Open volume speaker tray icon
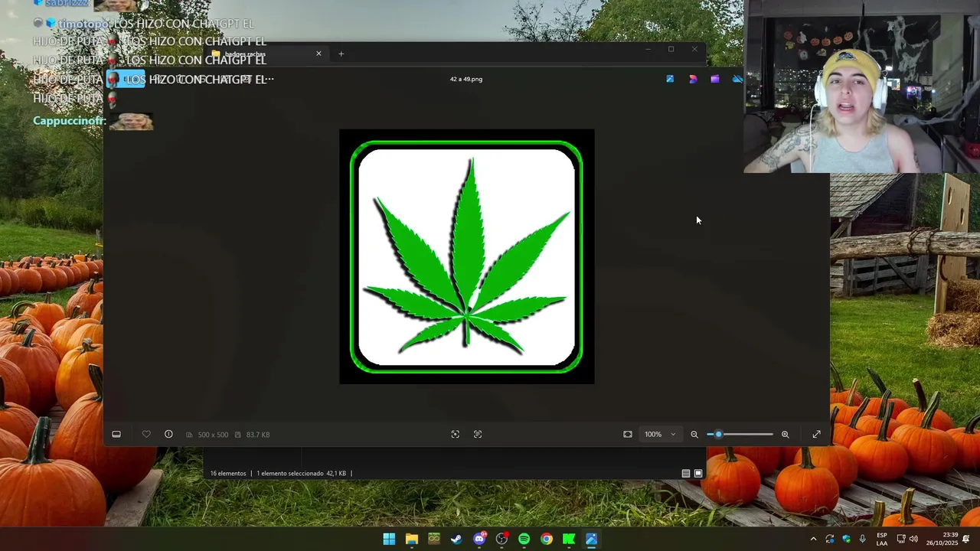 pyautogui.click(x=913, y=540)
